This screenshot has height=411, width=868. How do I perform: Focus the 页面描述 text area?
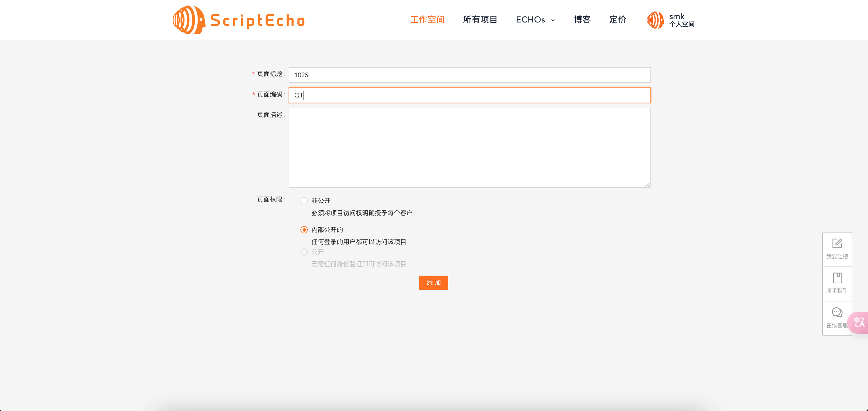coord(470,148)
